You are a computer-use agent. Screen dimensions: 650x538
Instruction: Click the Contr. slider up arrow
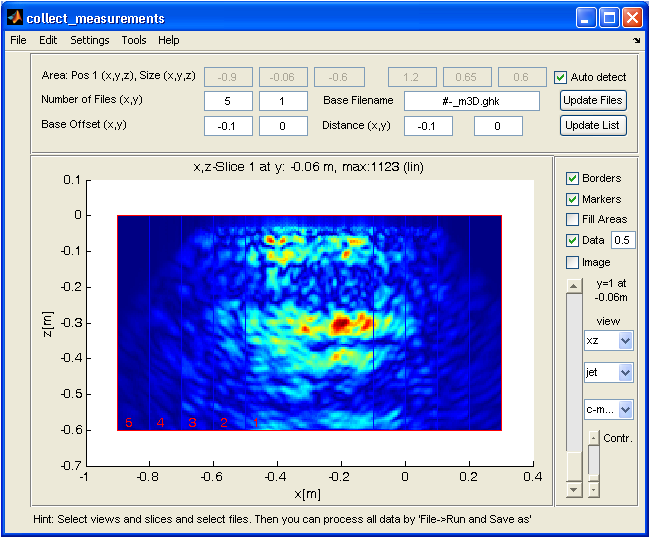(594, 438)
